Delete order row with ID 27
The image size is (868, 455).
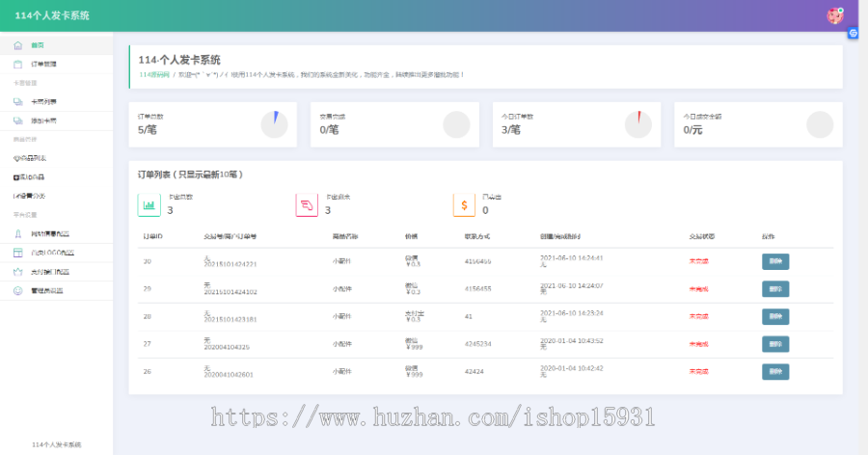775,344
